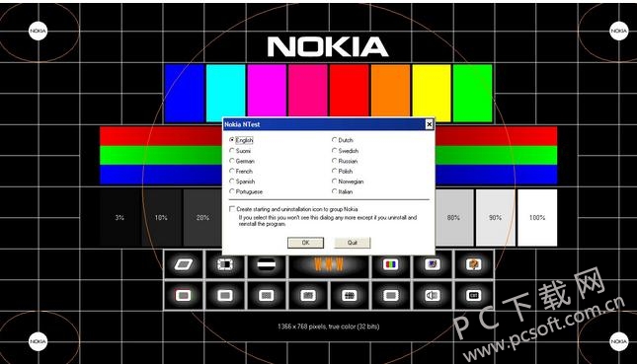
Task: Open the Geometry test parallelogram icon
Action: point(184,265)
